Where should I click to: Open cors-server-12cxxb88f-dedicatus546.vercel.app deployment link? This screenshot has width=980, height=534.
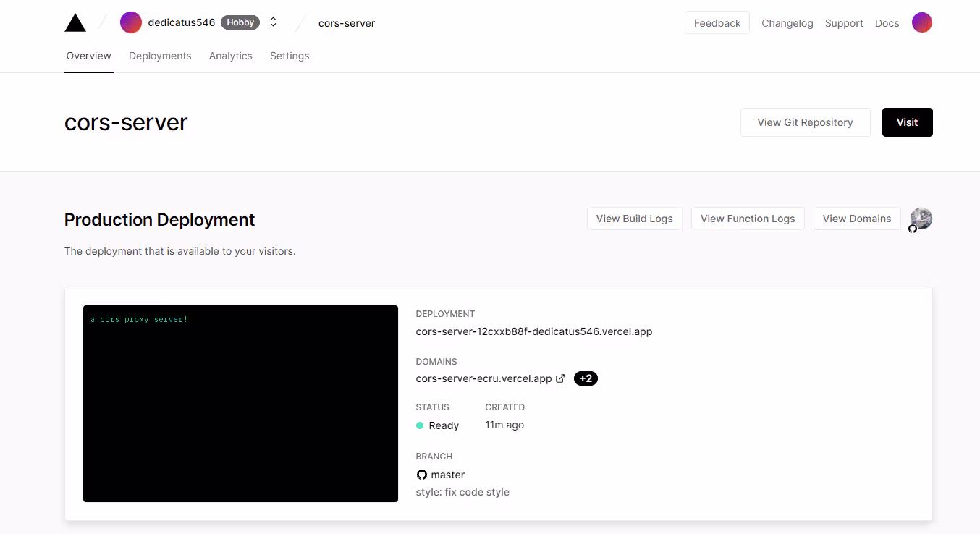tap(534, 332)
